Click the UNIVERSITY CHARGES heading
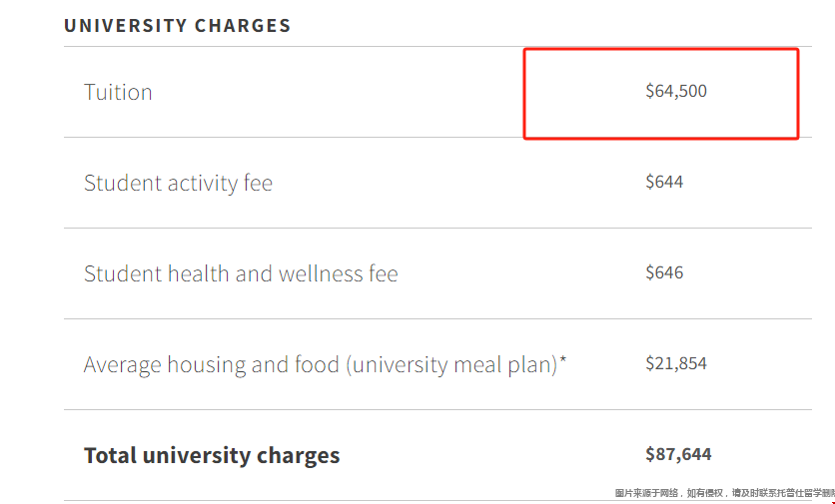This screenshot has height=504, width=835. point(178,26)
